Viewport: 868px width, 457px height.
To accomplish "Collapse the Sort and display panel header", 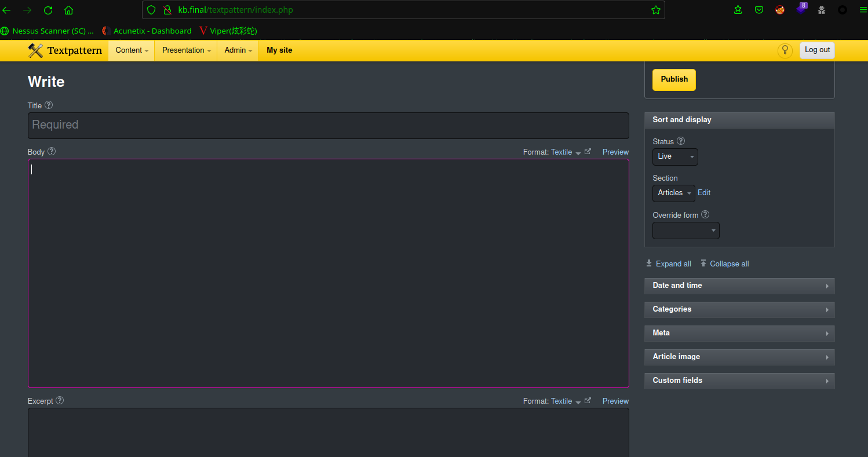I will 739,120.
